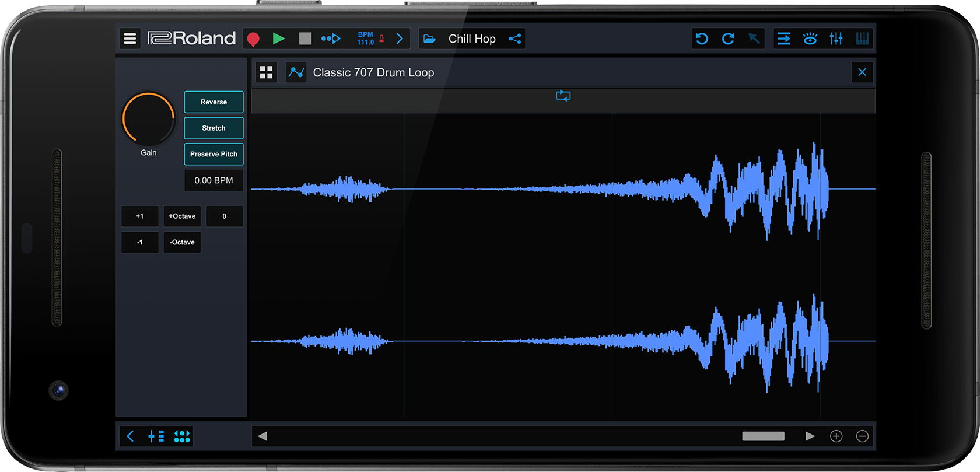980x472 pixels.
Task: Open the mixer faders icon
Action: [x=836, y=39]
